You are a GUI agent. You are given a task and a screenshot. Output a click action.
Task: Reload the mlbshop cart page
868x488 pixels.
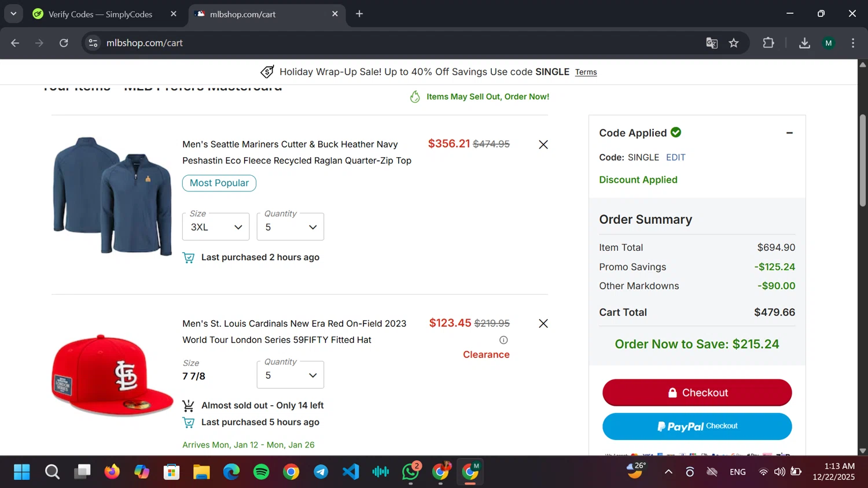[x=64, y=43]
